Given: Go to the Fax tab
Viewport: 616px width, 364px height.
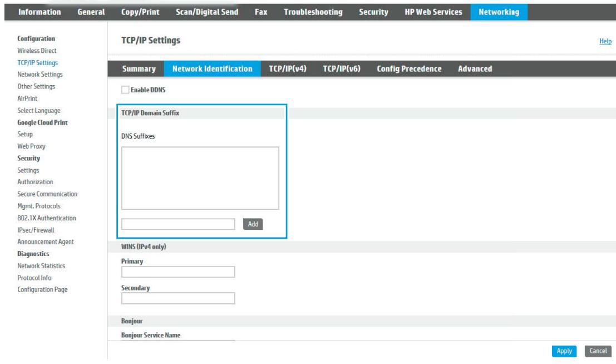Looking at the screenshot, I should (261, 12).
